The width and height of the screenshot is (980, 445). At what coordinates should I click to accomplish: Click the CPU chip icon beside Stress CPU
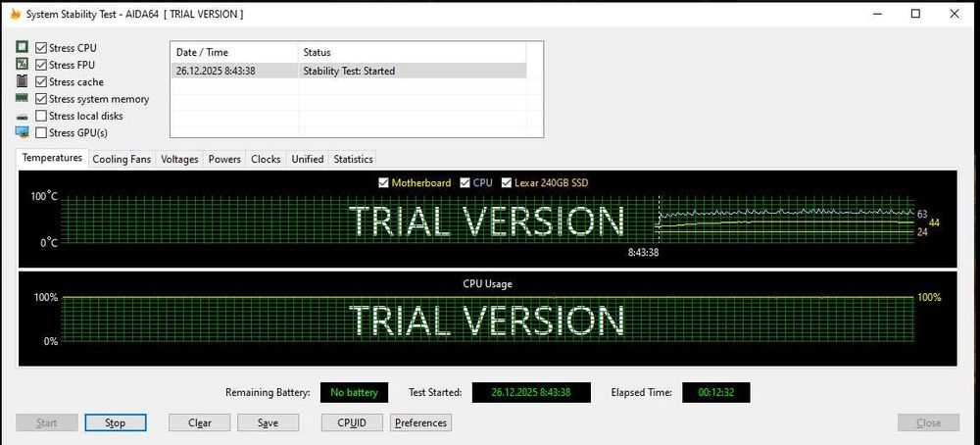[x=22, y=47]
